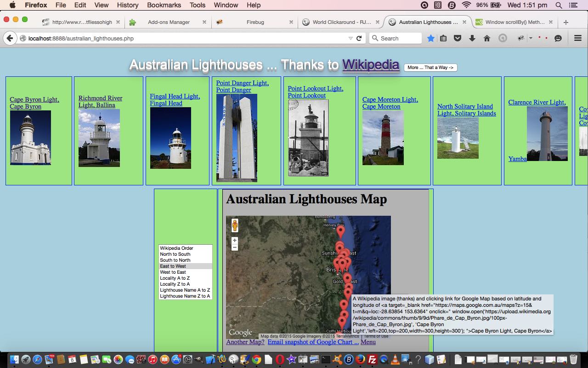
Task: Open Cape Byron Light link
Action: tap(34, 103)
